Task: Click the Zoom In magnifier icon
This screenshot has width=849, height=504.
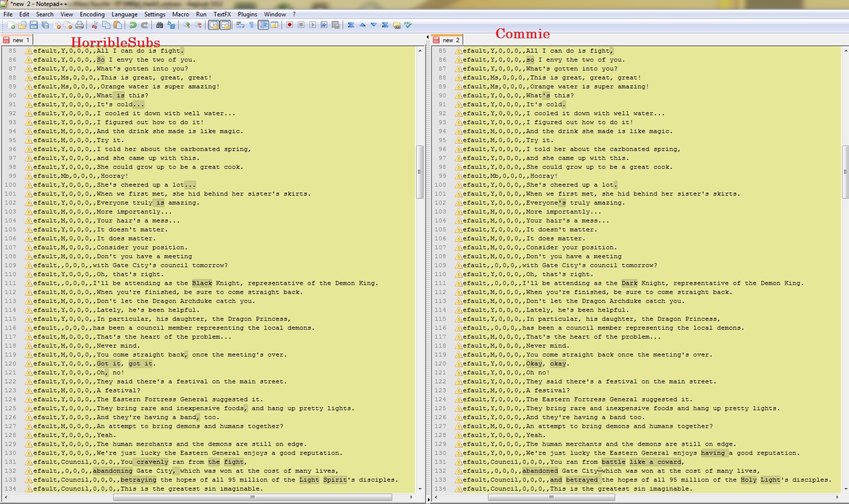Action: pyautogui.click(x=187, y=25)
